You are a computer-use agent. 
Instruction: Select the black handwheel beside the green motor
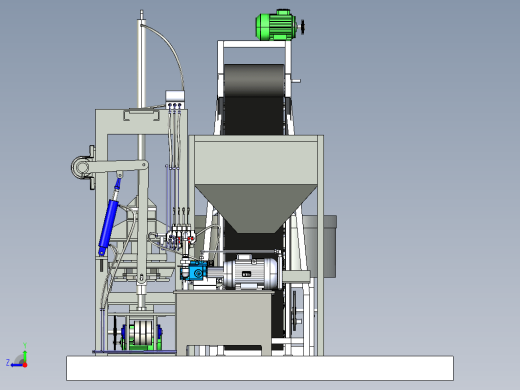(x=302, y=27)
